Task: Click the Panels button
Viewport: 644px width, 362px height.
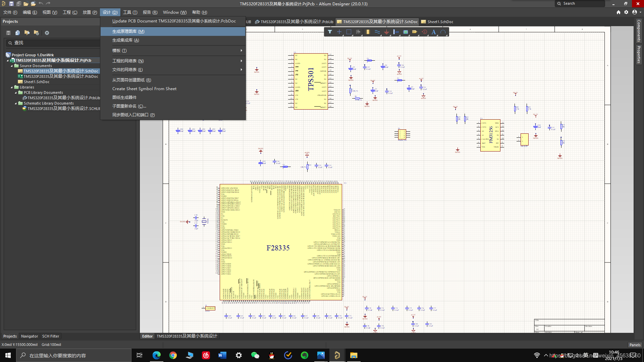Action: tap(635, 345)
